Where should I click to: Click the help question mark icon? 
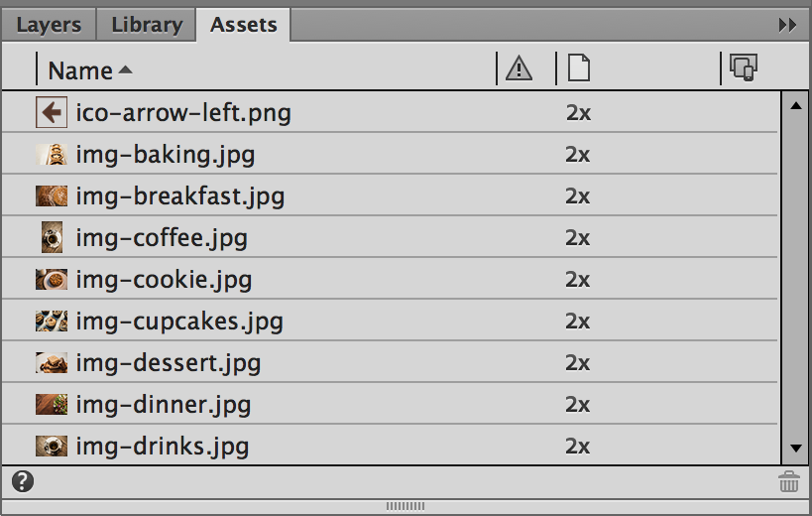click(x=23, y=482)
